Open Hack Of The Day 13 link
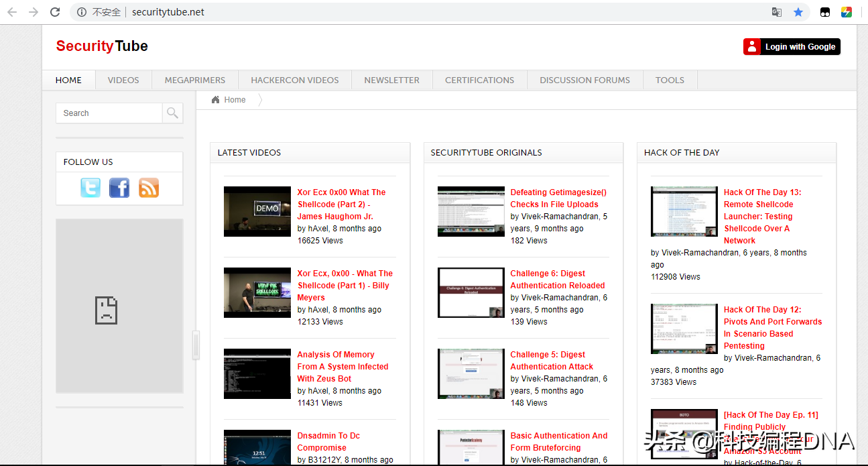868x466 pixels. pos(763,217)
